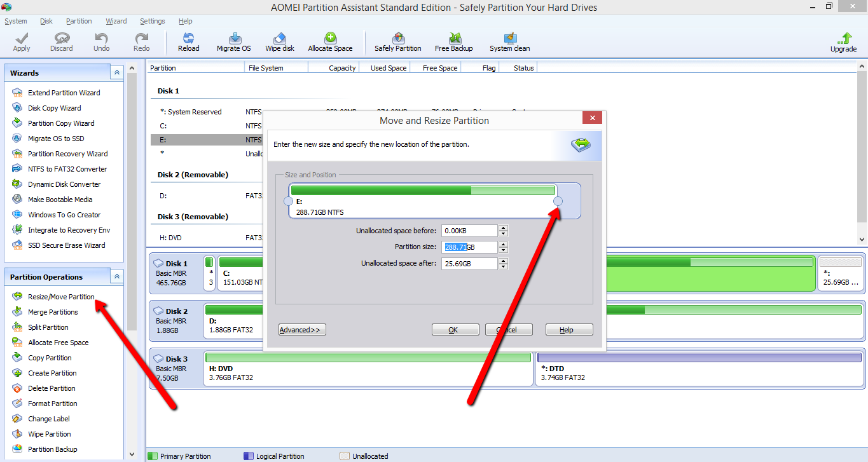Click the Undo toolbar icon

point(102,43)
